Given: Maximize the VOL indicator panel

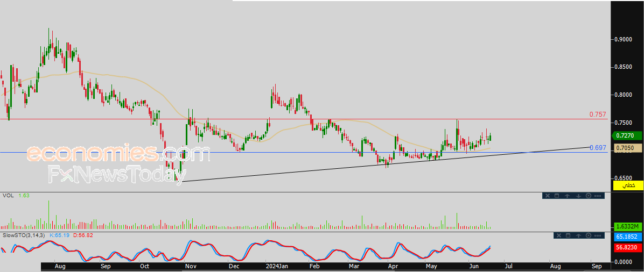Looking at the screenshot, I should 557,196.
